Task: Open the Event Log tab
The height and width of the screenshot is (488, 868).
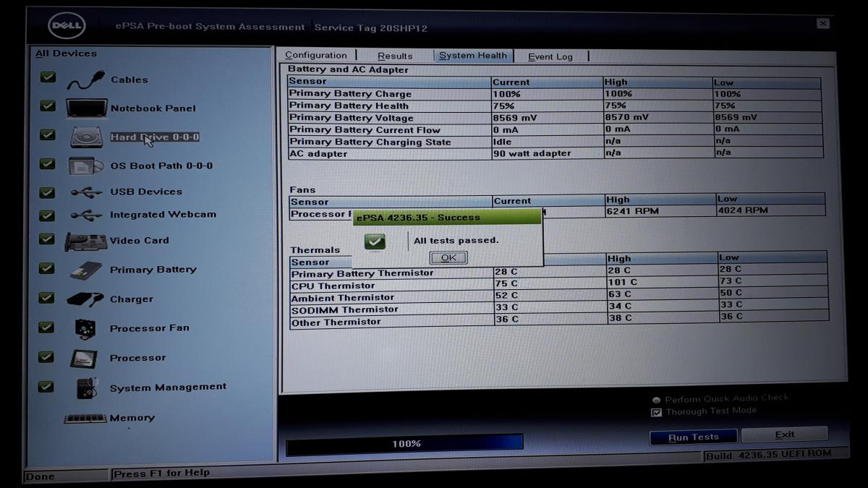Action: (550, 56)
